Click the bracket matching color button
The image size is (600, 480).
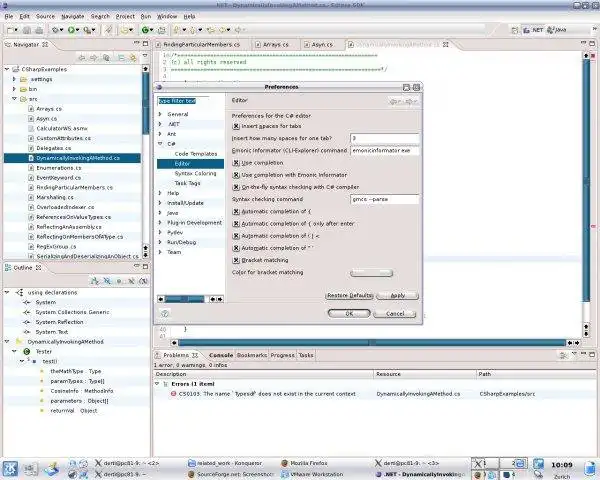point(371,273)
